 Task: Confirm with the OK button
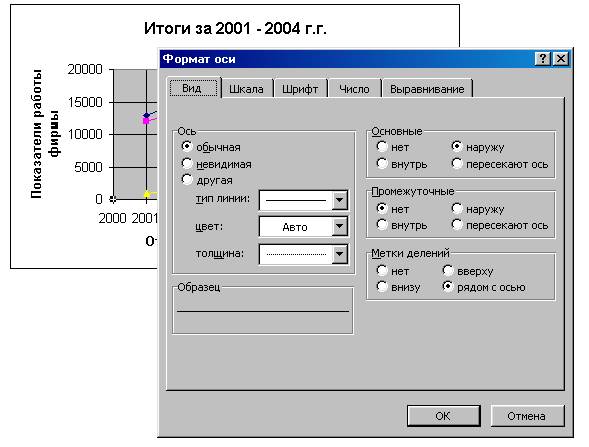(444, 416)
